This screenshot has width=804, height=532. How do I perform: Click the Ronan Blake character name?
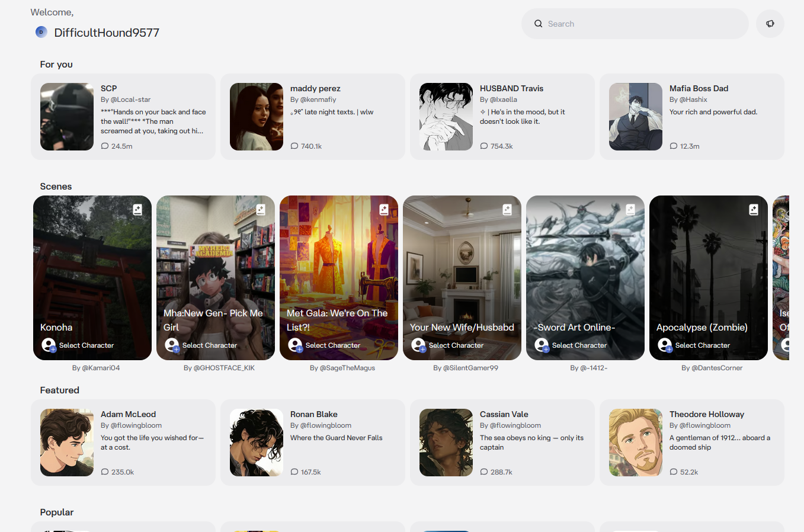pos(314,414)
